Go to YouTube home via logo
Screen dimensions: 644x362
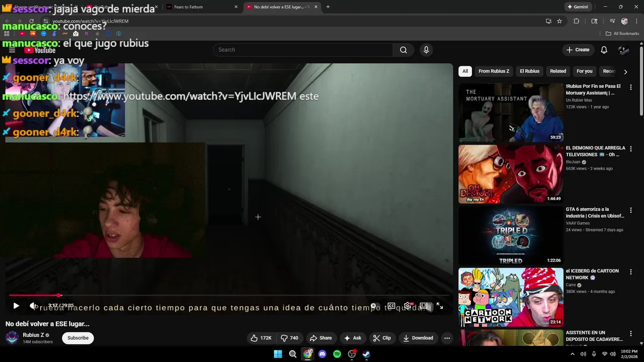(40, 50)
